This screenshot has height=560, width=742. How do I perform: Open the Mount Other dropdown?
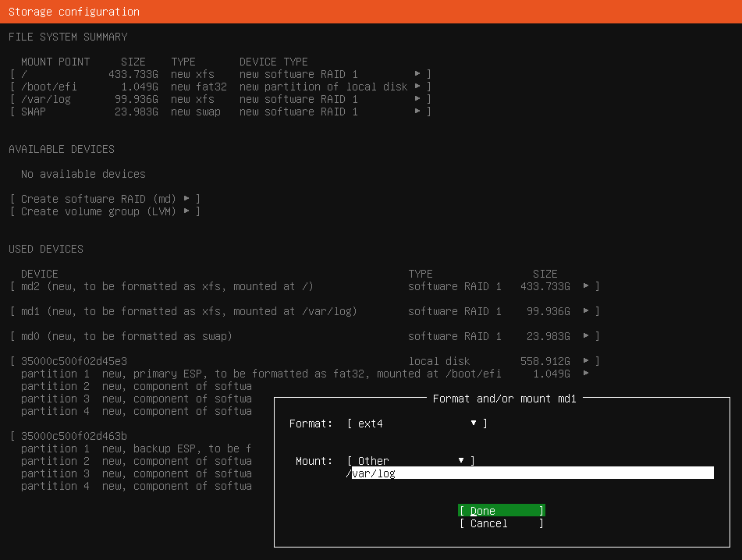(410, 461)
